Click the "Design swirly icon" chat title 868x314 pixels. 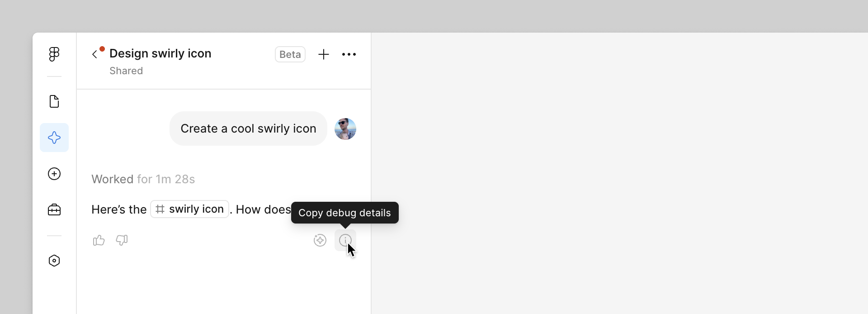pos(160,53)
